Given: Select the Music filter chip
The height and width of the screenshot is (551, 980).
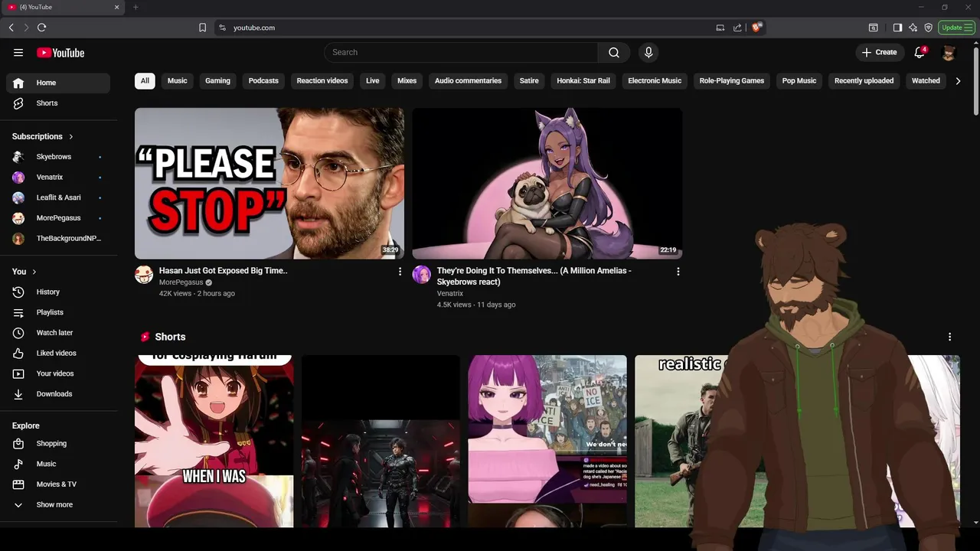Looking at the screenshot, I should [x=178, y=81].
